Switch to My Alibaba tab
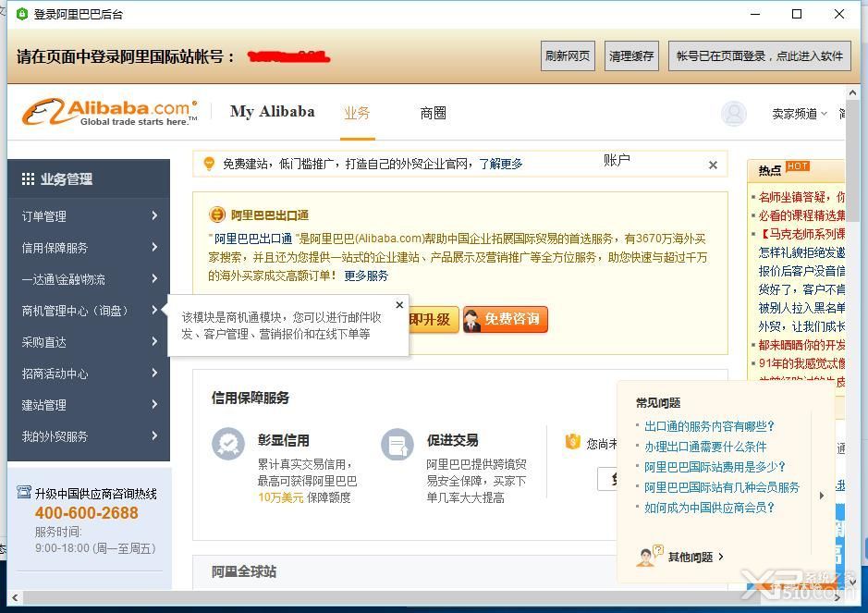Image resolution: width=868 pixels, height=613 pixels. [273, 112]
